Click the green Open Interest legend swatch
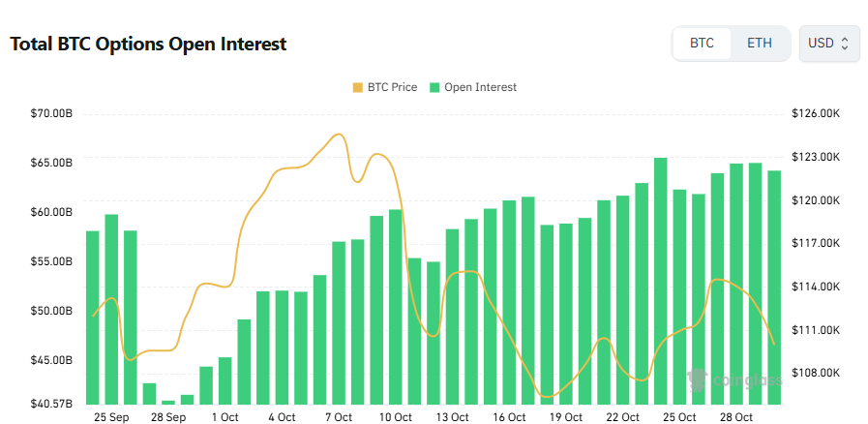This screenshot has height=424, width=868. [435, 87]
